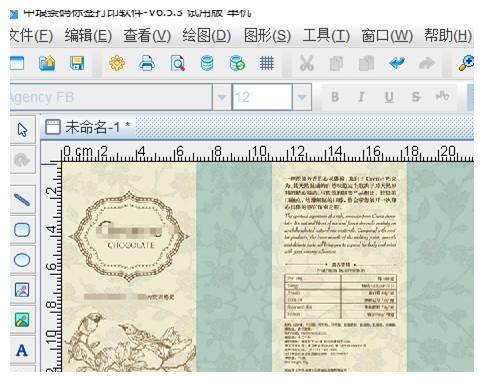
Task: Open the 窗口(W) menu
Action: click(387, 36)
